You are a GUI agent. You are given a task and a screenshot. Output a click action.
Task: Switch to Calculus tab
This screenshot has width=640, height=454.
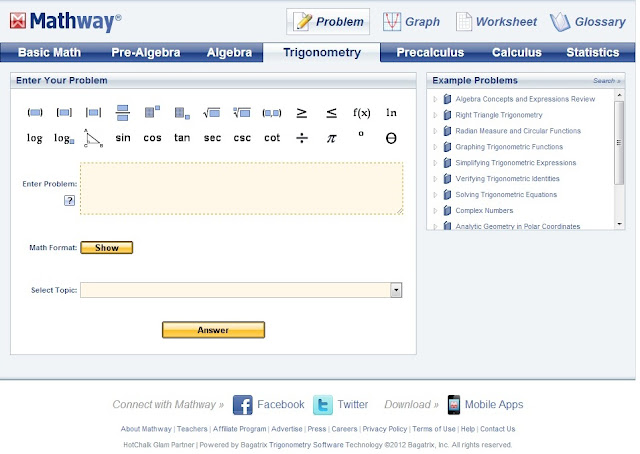tap(517, 53)
